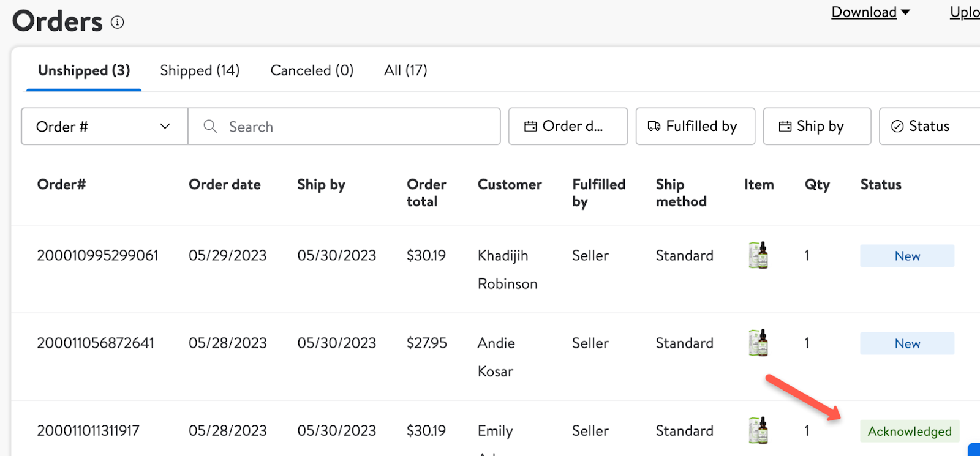Switch to the Shipped (14) tab
The image size is (980, 456).
200,70
